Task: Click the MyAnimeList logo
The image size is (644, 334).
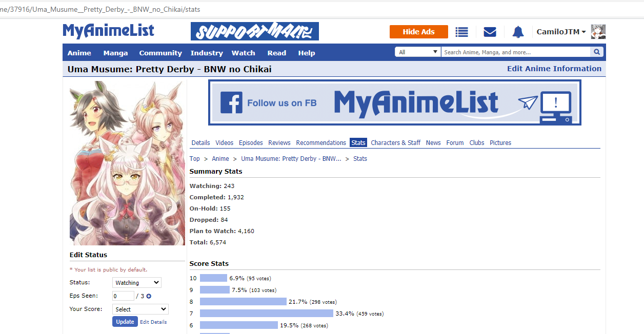Action: [x=108, y=31]
